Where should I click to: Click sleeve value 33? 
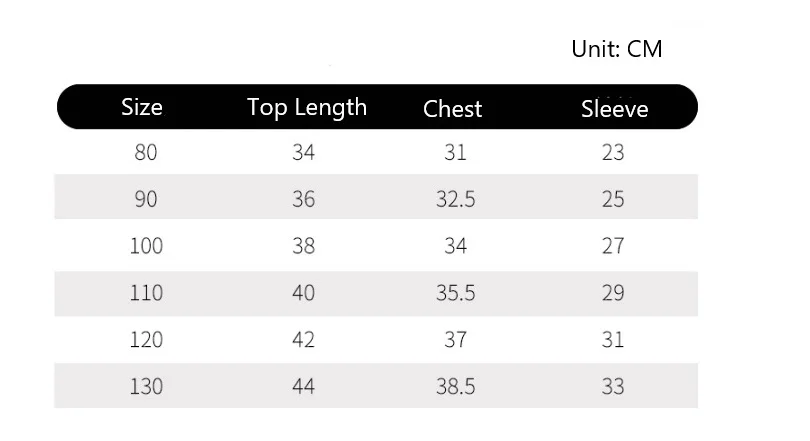coord(613,386)
